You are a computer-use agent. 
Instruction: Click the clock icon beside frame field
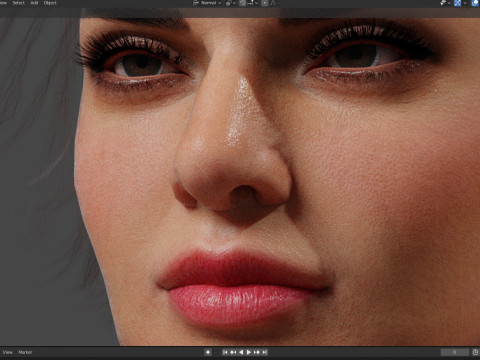tap(475, 352)
